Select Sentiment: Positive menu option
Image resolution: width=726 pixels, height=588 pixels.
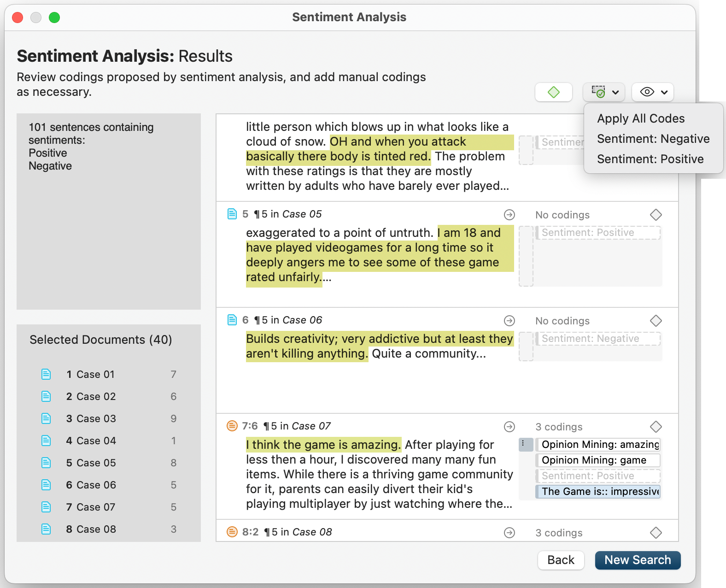[650, 159]
